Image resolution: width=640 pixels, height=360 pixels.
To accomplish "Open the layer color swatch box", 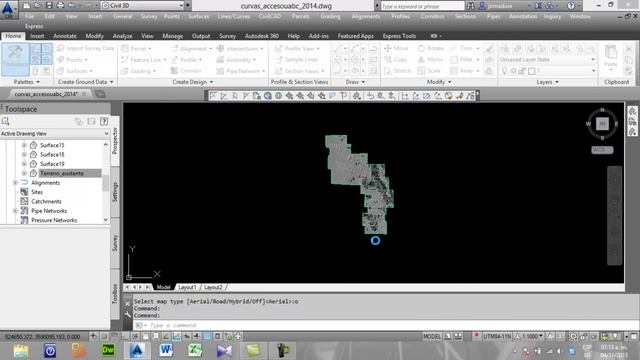I will point(531,71).
